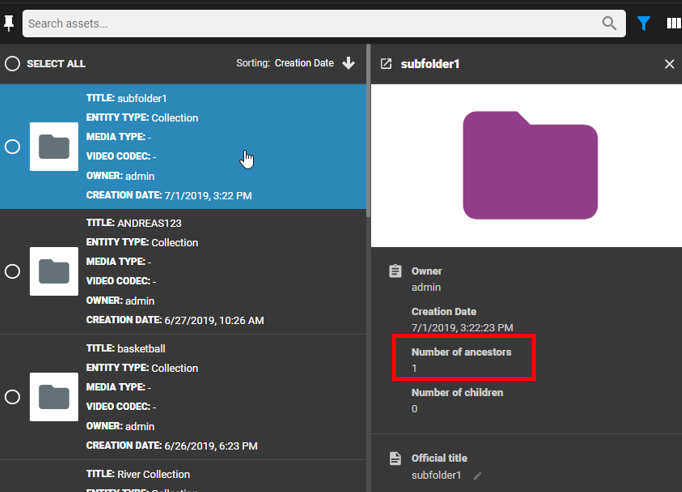This screenshot has width=682, height=492.
Task: Select the subfolder1 row radio button
Action: pyautogui.click(x=12, y=147)
